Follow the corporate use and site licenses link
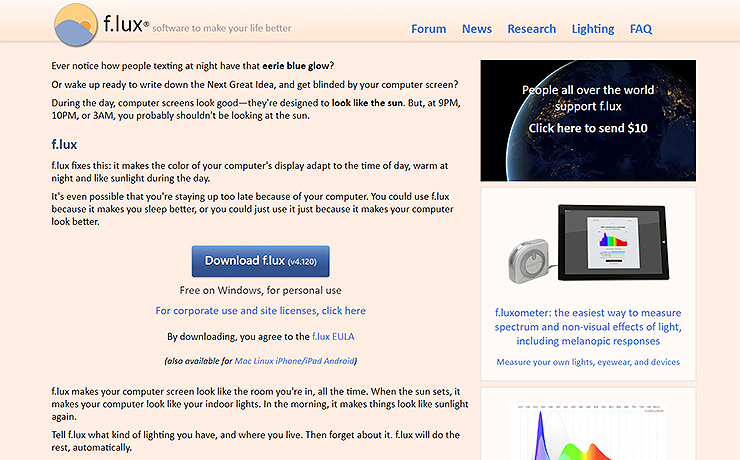Viewport: 740px width, 460px height. [261, 310]
